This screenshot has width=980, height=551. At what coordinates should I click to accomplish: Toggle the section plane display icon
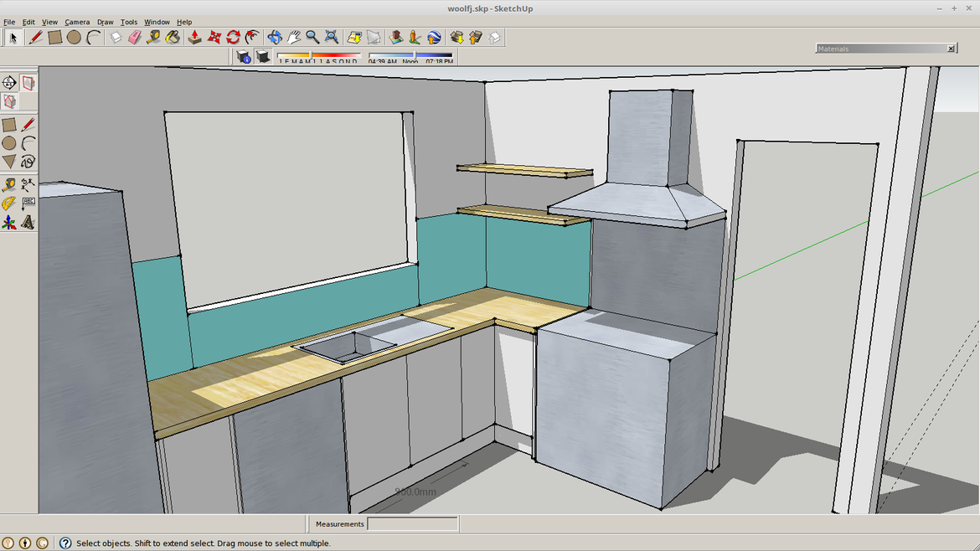coord(28,83)
